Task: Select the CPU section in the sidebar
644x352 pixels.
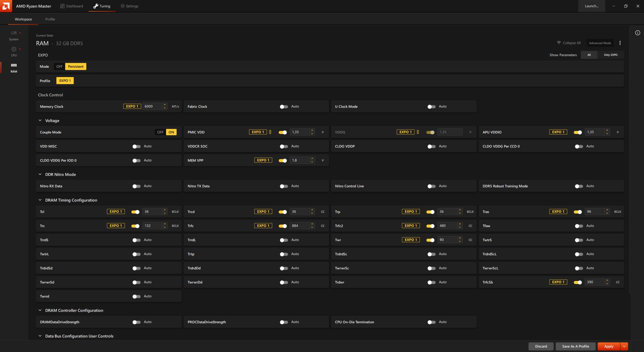Action: coord(14,51)
